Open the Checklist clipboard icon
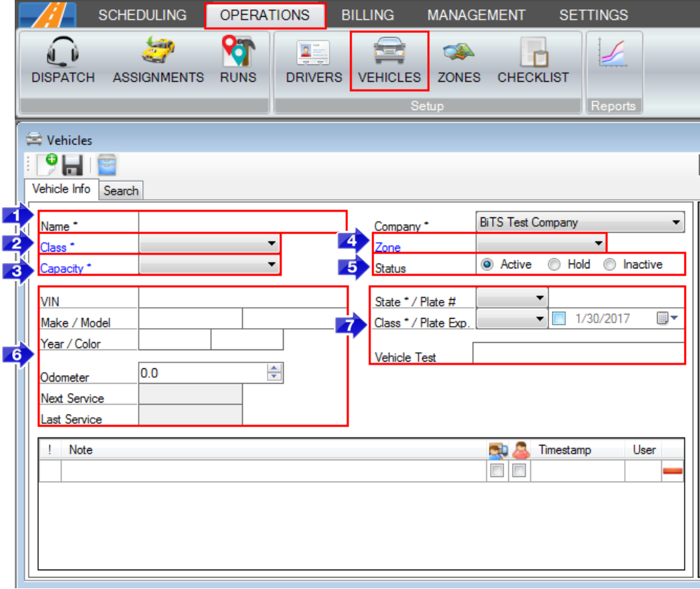Viewport: 700px width, 589px height. [533, 52]
